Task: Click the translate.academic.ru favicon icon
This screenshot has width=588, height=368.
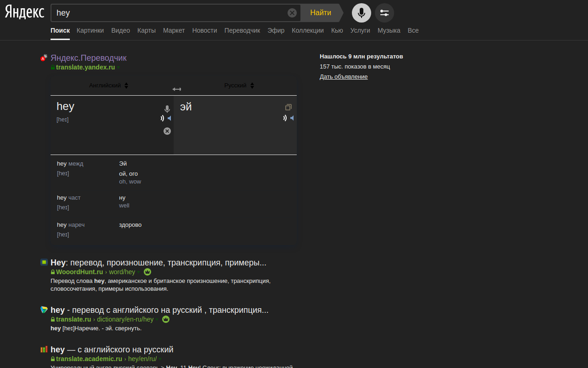Action: pyautogui.click(x=44, y=349)
